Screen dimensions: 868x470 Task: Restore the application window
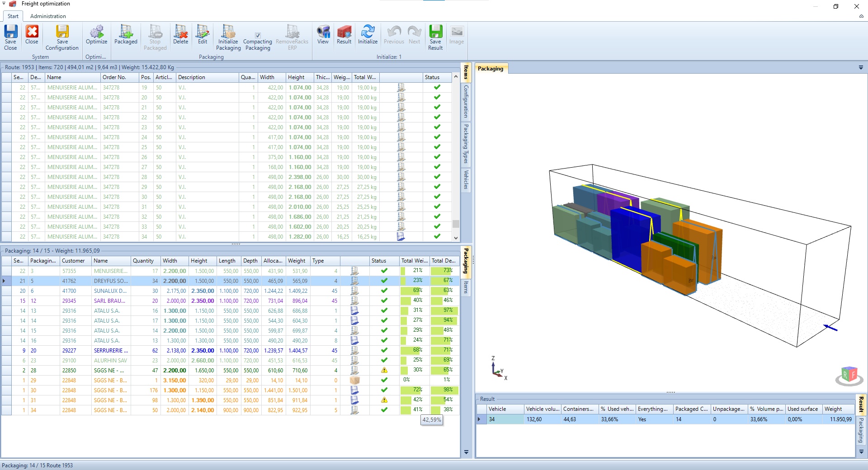836,6
